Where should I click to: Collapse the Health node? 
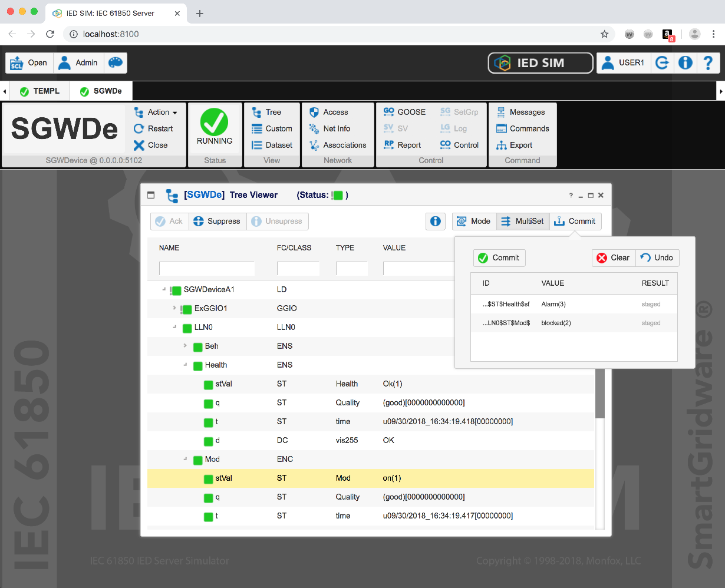click(x=185, y=365)
